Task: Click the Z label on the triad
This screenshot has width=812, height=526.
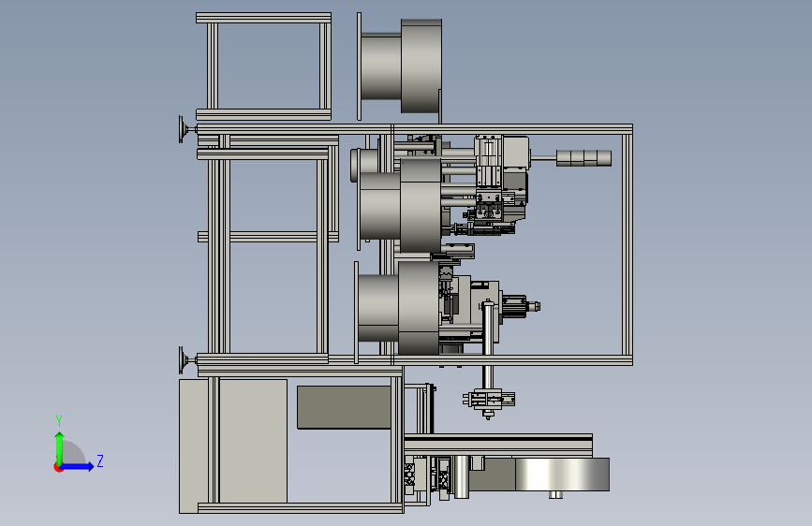Action: (x=100, y=460)
